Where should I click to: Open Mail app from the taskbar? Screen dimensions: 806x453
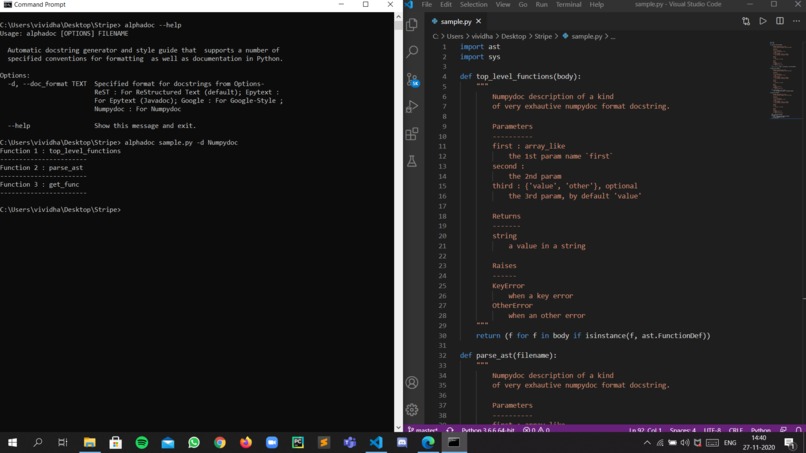pos(168,442)
